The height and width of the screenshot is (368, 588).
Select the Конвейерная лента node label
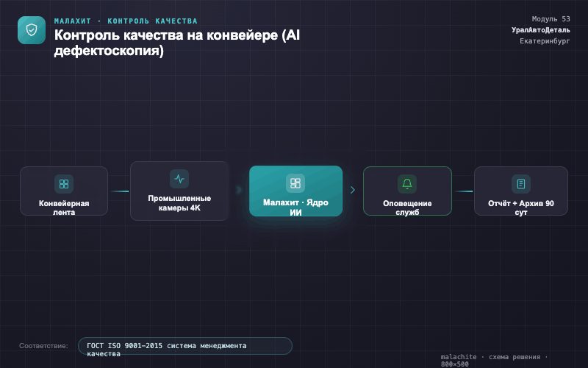64,208
